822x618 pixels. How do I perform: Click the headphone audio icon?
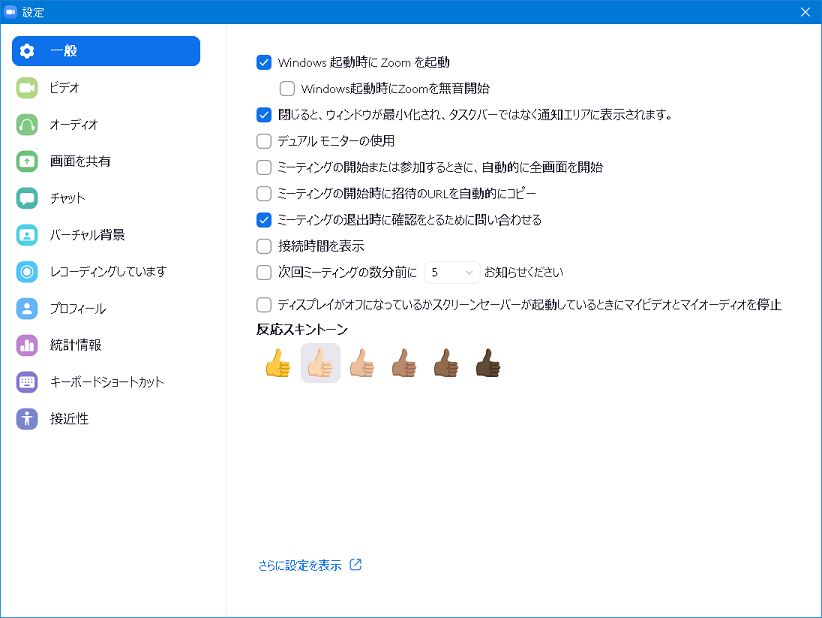tap(27, 125)
